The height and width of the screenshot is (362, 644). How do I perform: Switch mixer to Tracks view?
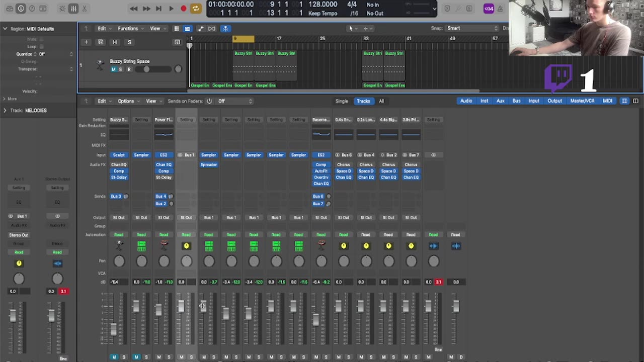click(x=363, y=101)
